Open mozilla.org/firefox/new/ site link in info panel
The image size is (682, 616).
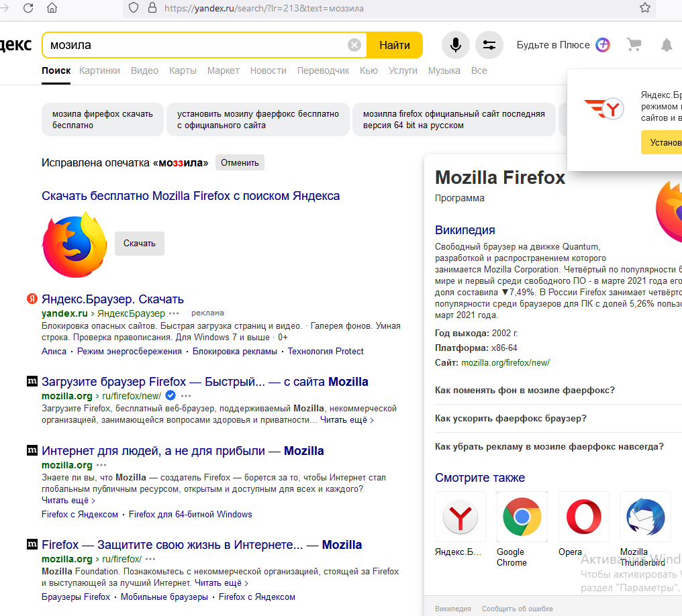tap(505, 362)
